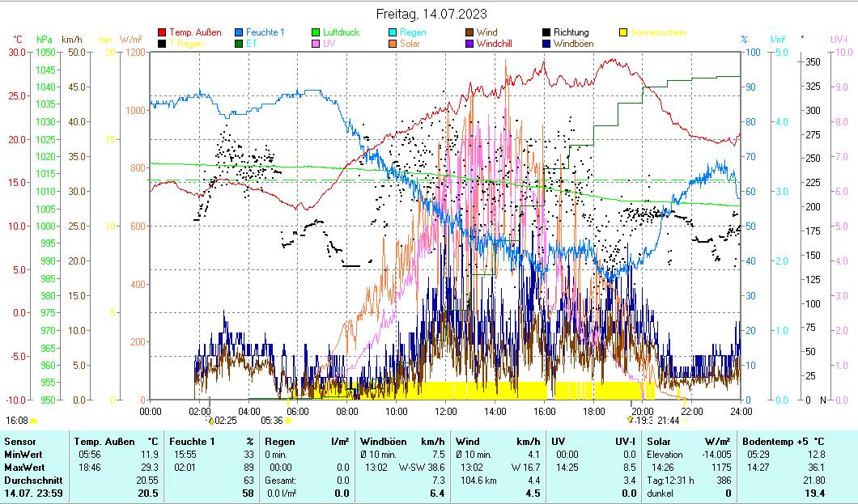Click the 24:00 time axis label
The height and width of the screenshot is (504, 858).
pos(741,411)
